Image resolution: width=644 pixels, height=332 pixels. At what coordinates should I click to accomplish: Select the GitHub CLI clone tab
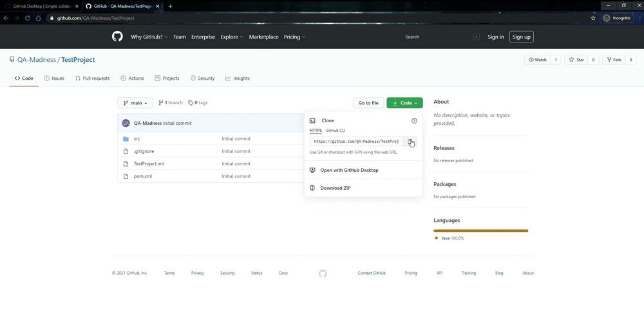[x=335, y=131]
